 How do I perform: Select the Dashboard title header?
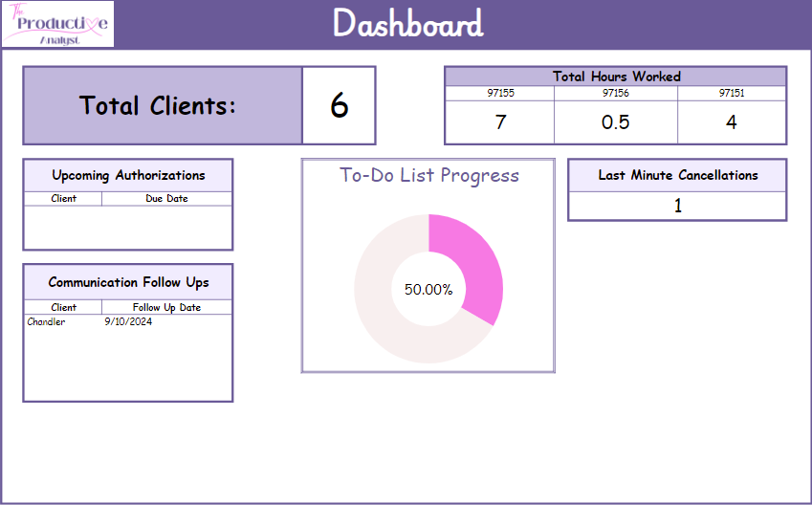[408, 24]
